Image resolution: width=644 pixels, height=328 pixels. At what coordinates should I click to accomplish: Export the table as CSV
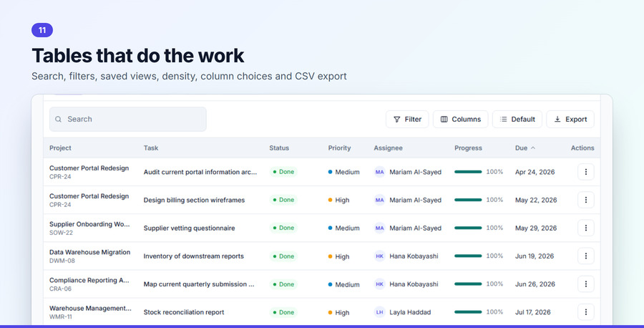click(x=570, y=119)
